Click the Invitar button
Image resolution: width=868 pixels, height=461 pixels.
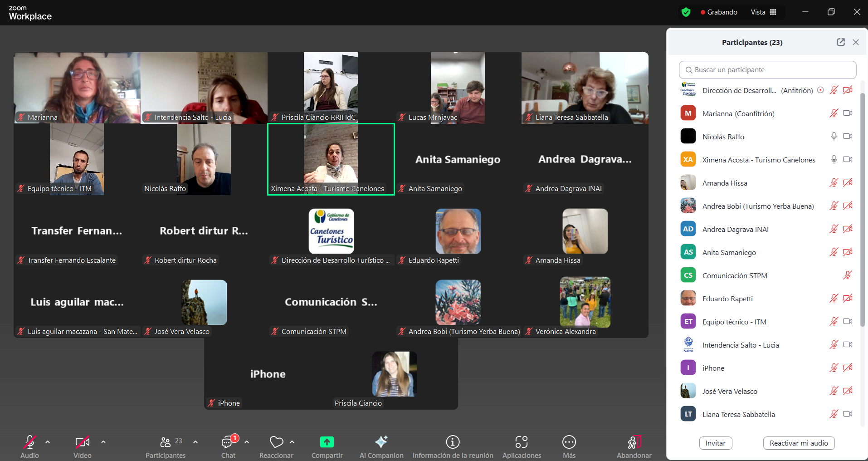715,443
